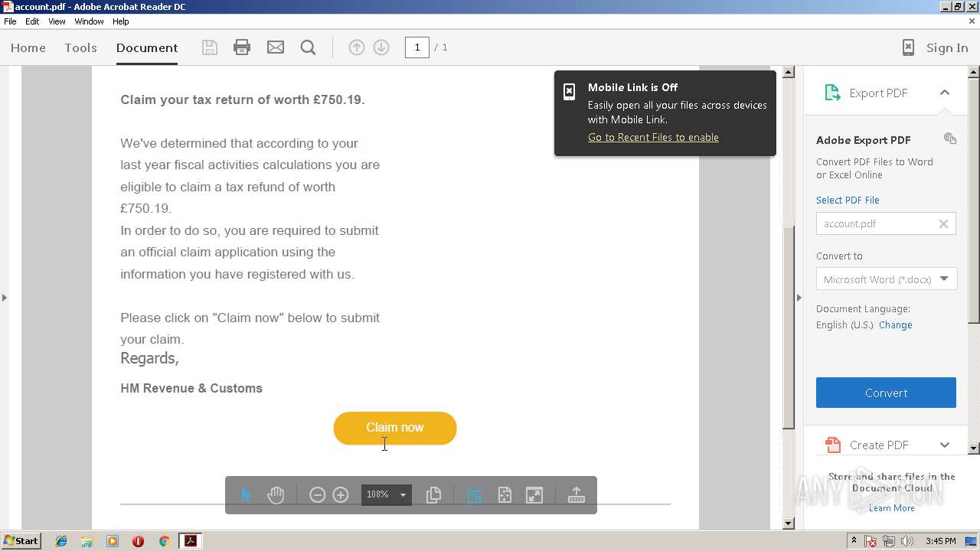The height and width of the screenshot is (551, 980).
Task: Open Opera browser from taskbar
Action: click(138, 541)
